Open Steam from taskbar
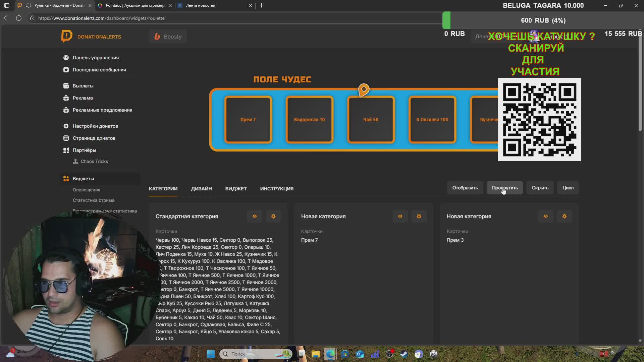 (404, 354)
